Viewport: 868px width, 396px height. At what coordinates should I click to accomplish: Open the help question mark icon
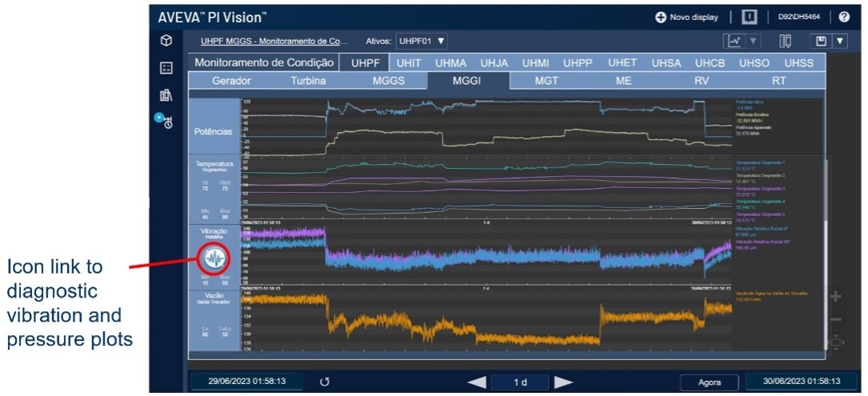844,17
